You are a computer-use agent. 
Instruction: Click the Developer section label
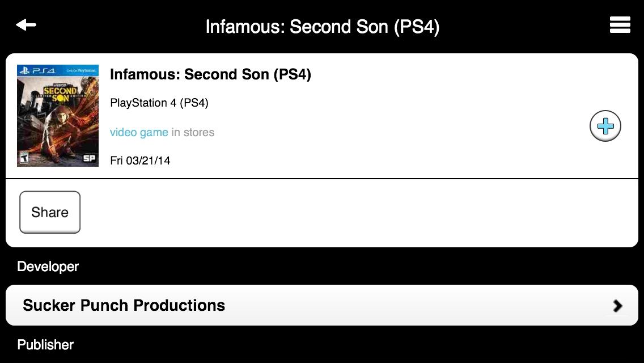(x=48, y=267)
